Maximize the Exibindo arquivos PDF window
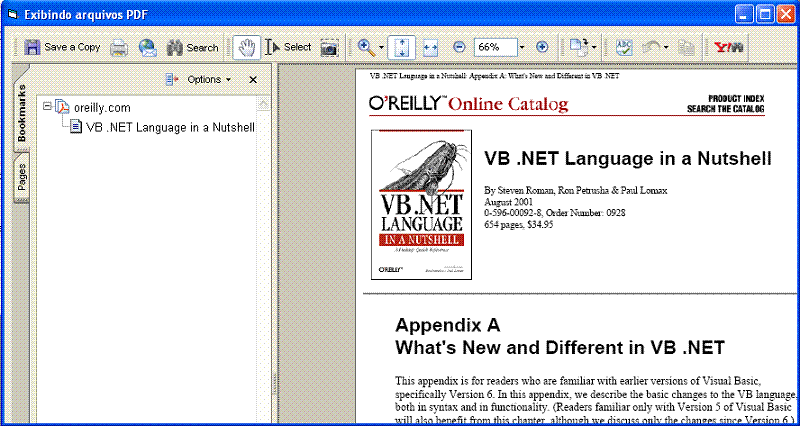 click(x=765, y=14)
